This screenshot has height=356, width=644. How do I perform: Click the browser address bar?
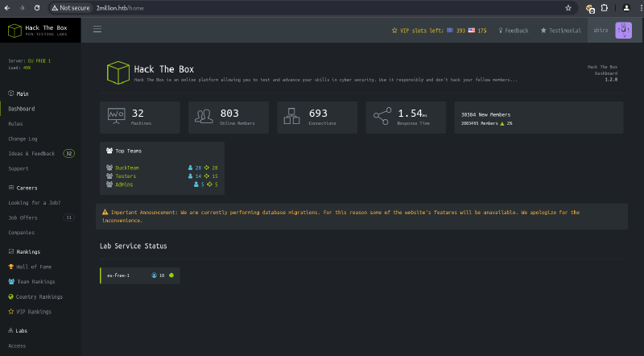coord(322,7)
